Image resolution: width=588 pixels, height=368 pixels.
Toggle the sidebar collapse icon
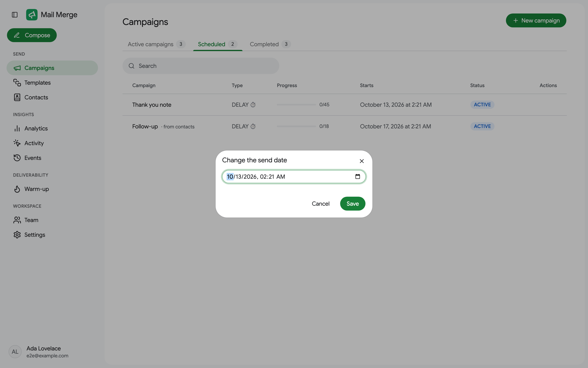click(x=14, y=15)
